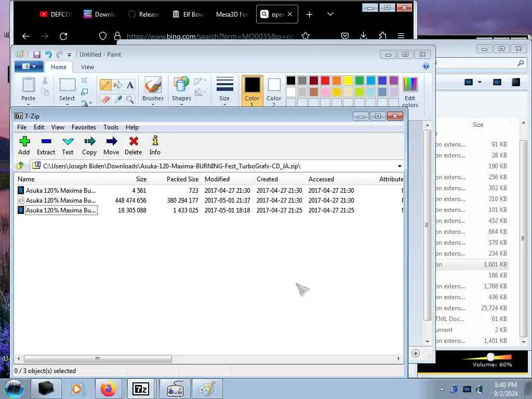Click the 60% volume slider knob
532x399 pixels.
[490, 356]
